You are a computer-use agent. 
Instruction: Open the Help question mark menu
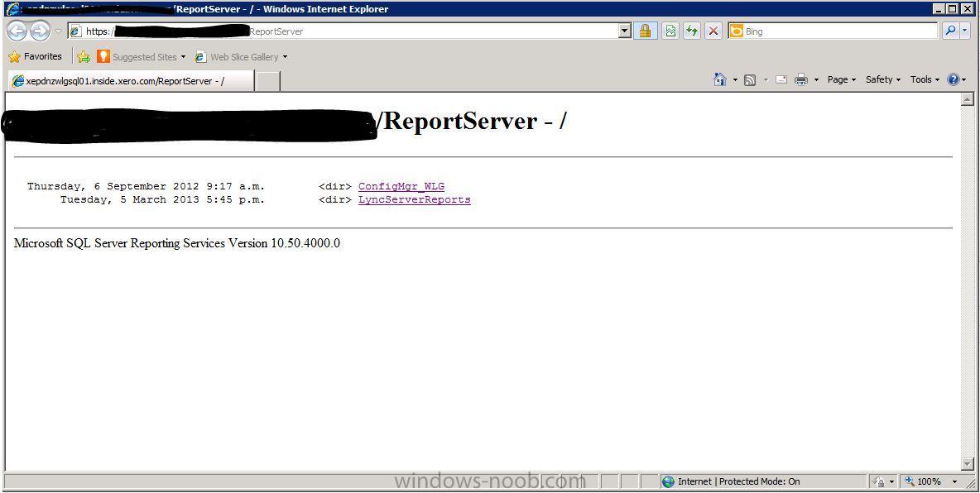[957, 80]
